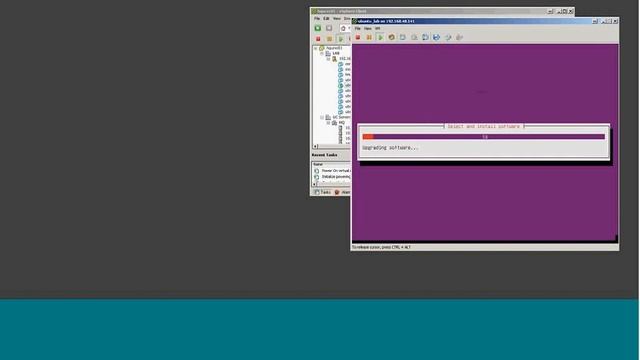
Task: Open VM menu in the ubuntu console window
Action: (x=378, y=29)
